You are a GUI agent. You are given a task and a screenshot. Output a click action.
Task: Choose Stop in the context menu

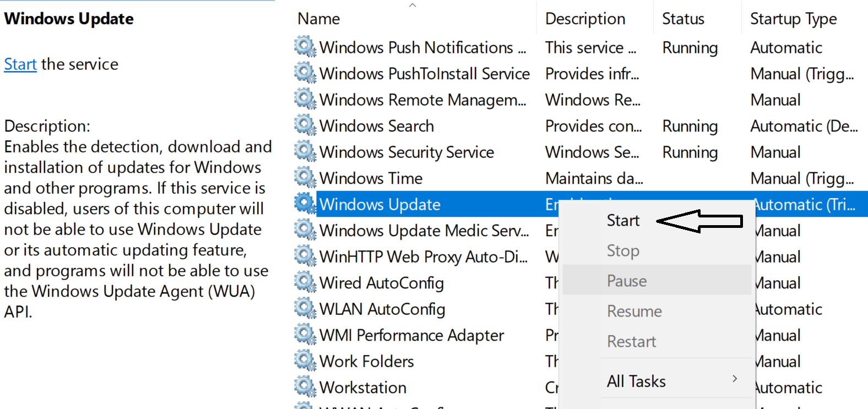point(623,250)
